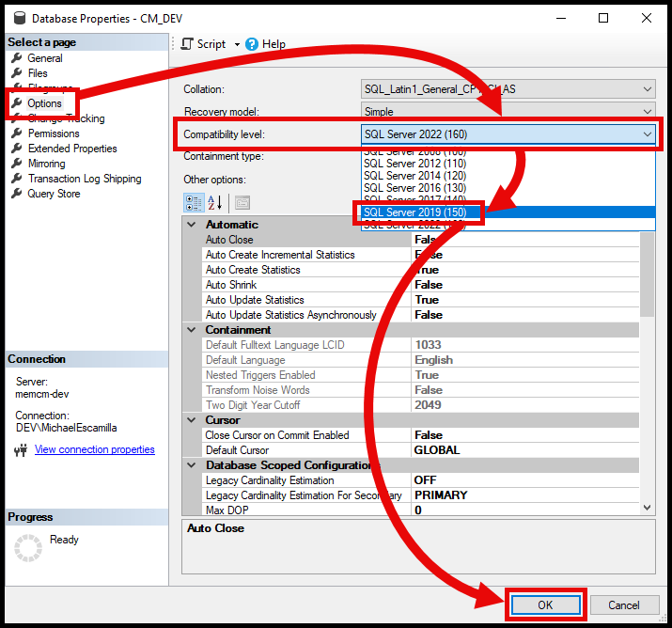Open the Collation dropdown

coord(647,89)
